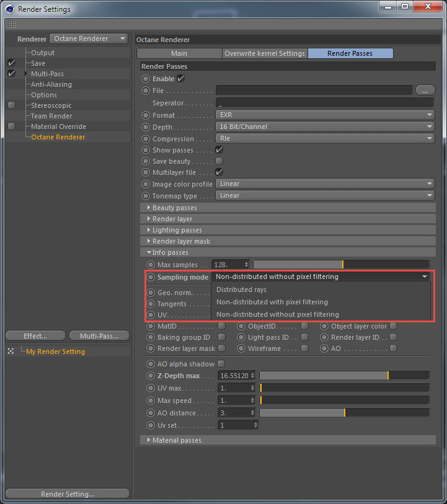Toggle the Multilayer file checkbox
447x504 pixels.
[219, 172]
